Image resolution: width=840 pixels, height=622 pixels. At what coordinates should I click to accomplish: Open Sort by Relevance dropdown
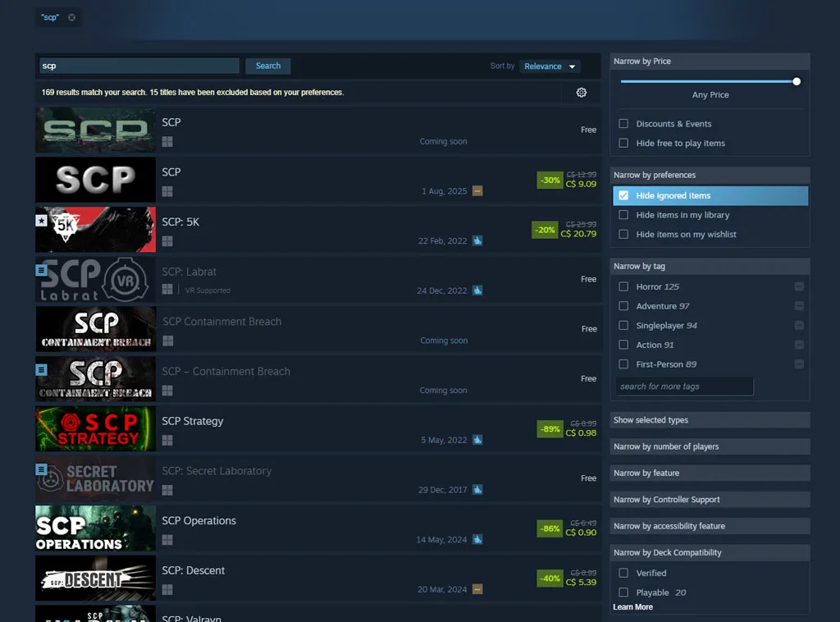click(550, 66)
